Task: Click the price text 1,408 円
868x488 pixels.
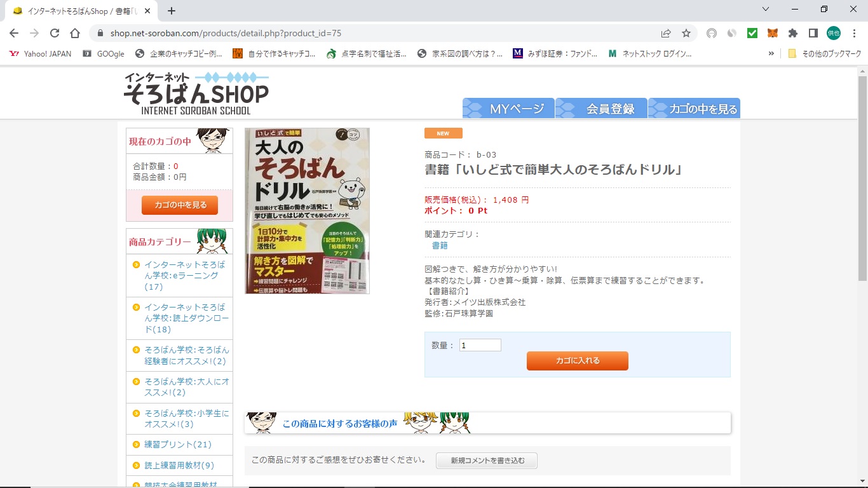Action: [x=511, y=200]
